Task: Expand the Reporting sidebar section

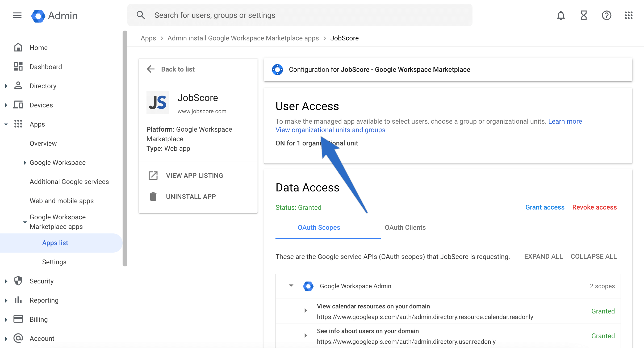Action: click(6, 300)
